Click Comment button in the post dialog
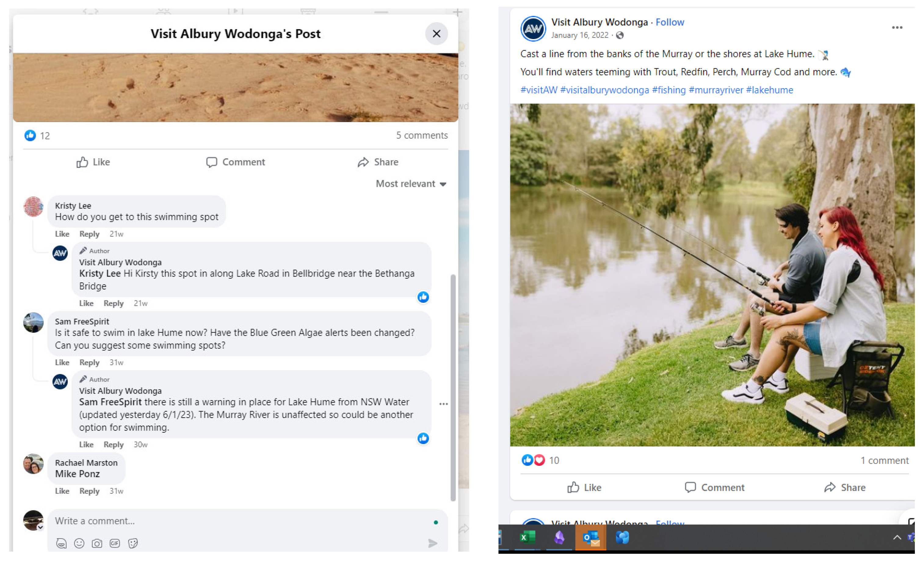This screenshot has height=562, width=924. (x=235, y=162)
